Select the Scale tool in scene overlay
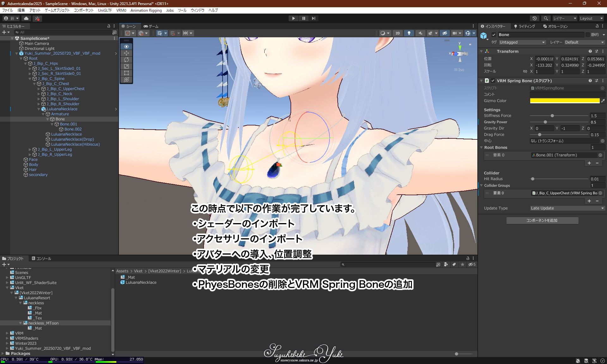Viewport: 607px width, 364px height. click(x=126, y=66)
